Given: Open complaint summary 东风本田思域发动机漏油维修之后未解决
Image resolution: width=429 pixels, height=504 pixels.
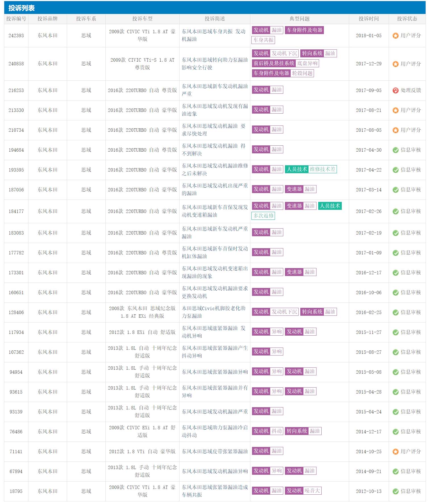Looking at the screenshot, I should point(215,170).
